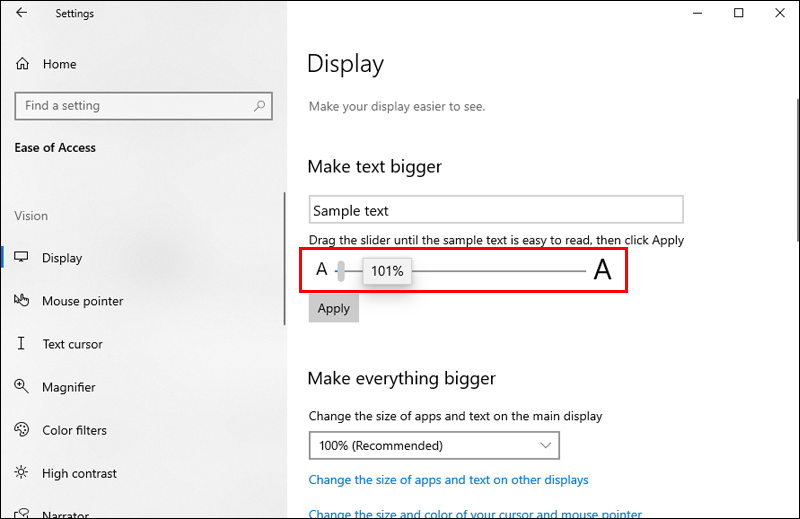Open 'Change the size of apps and text on other displays'

[x=448, y=480]
